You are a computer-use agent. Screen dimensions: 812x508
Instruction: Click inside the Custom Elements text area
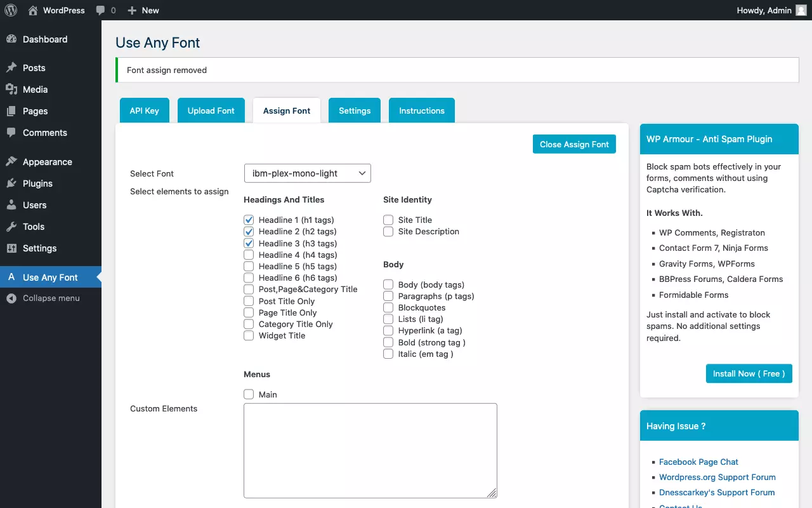tap(370, 450)
